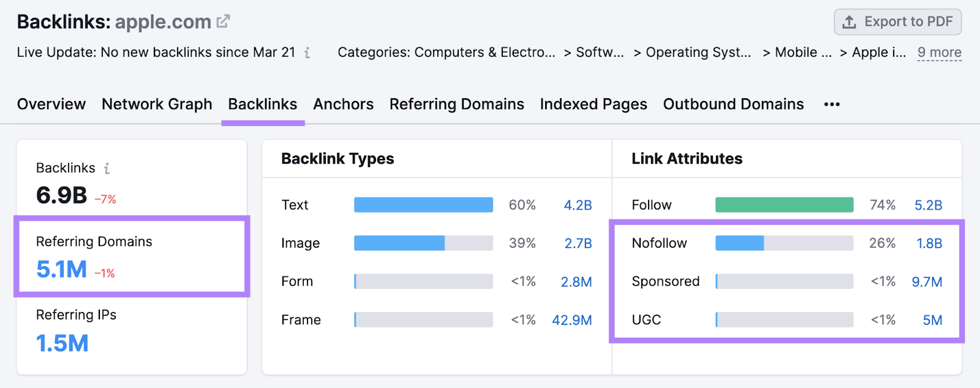Expand the '9 more' categories link
The height and width of the screenshot is (388, 980).
[x=939, y=53]
